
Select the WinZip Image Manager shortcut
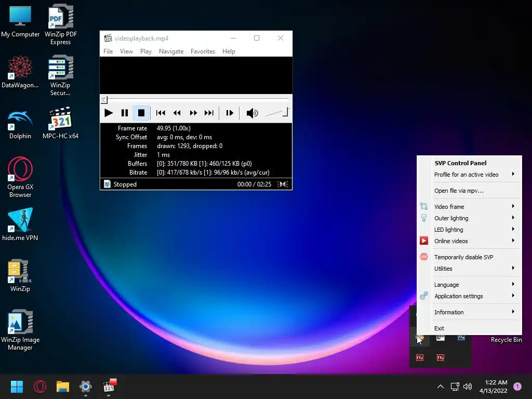[x=20, y=330]
